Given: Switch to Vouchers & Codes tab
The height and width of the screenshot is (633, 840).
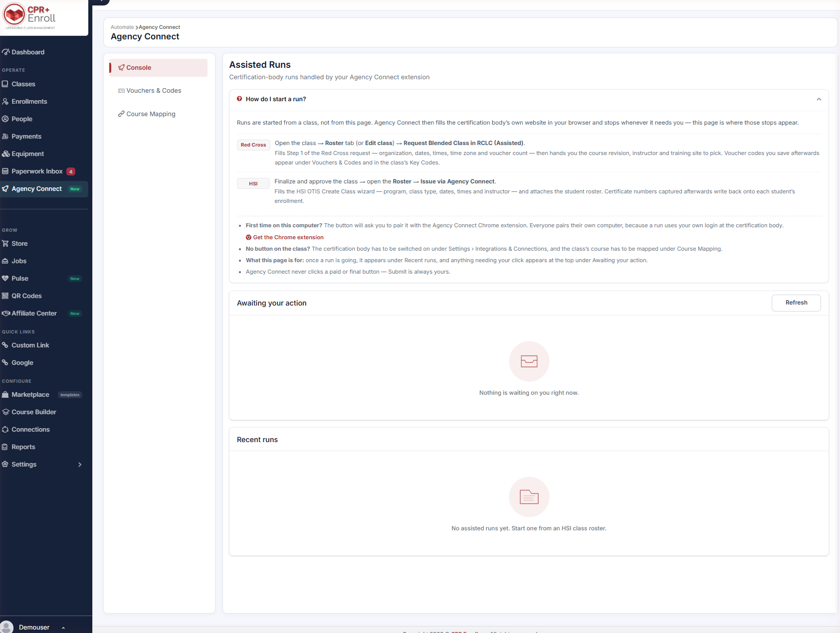Looking at the screenshot, I should [159, 91].
